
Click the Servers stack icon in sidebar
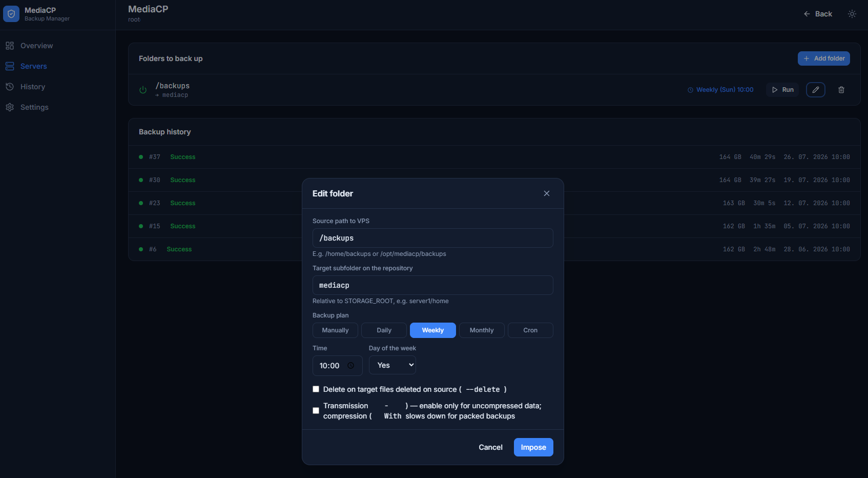click(x=10, y=66)
